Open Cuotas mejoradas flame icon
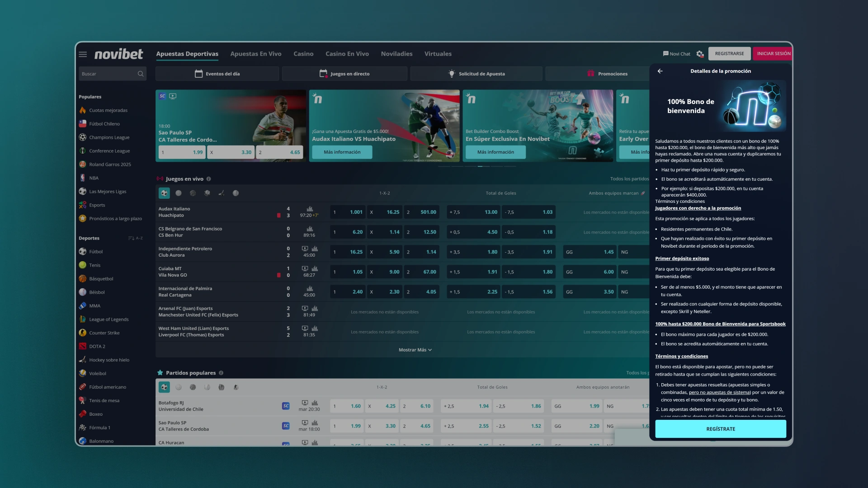This screenshot has height=488, width=868. coord(82,110)
